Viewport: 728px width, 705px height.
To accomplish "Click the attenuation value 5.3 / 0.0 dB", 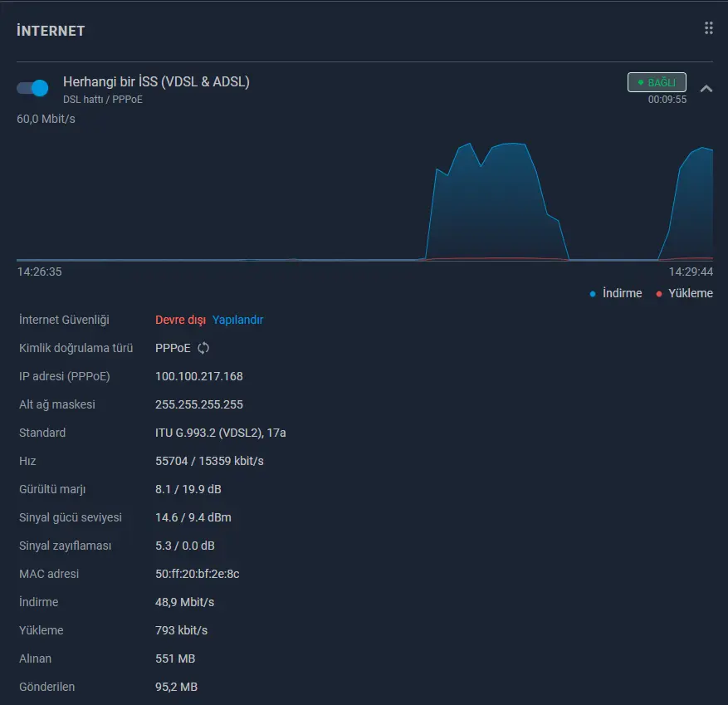I will coord(185,546).
